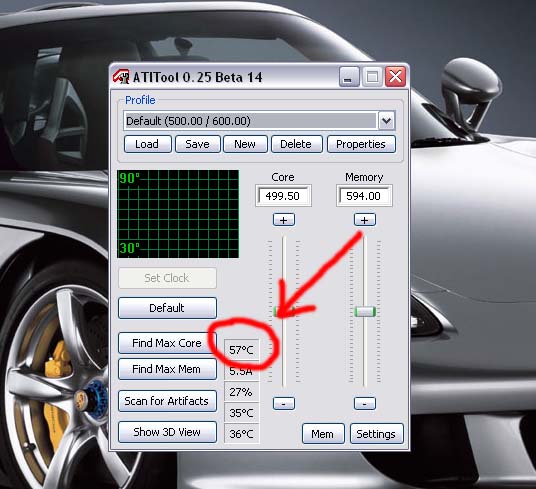This screenshot has width=536, height=489.
Task: Create a New profile
Action: (x=245, y=144)
